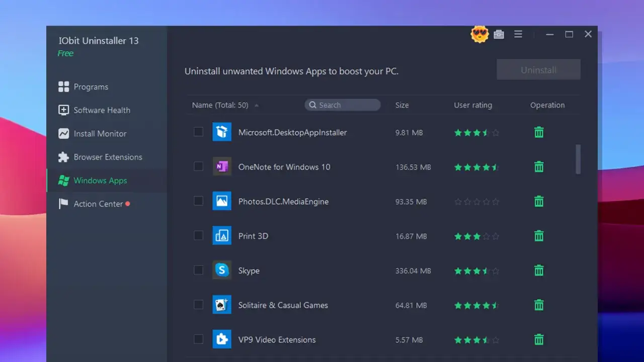Click the trash icon in Skype row
Screen dimensions: 644x362
point(539,270)
